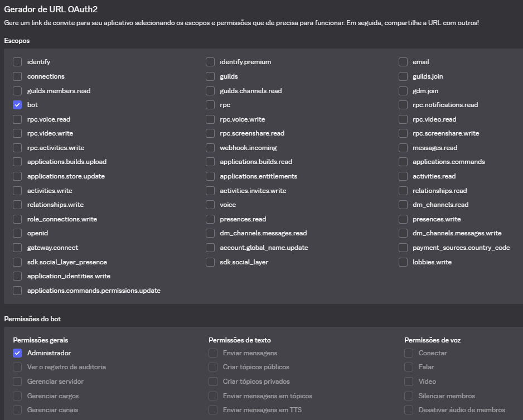Tick the guilds scope checkbox
The width and height of the screenshot is (523, 420).
(210, 76)
